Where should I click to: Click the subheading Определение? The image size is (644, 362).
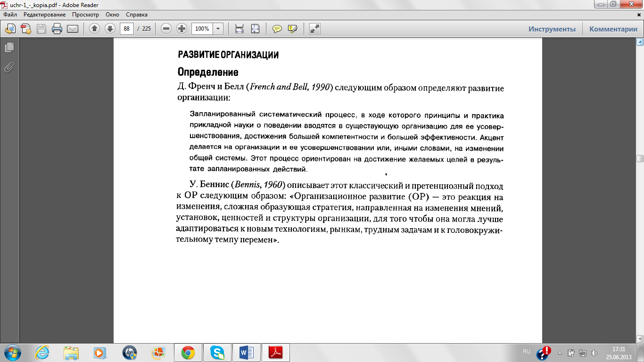tap(208, 72)
